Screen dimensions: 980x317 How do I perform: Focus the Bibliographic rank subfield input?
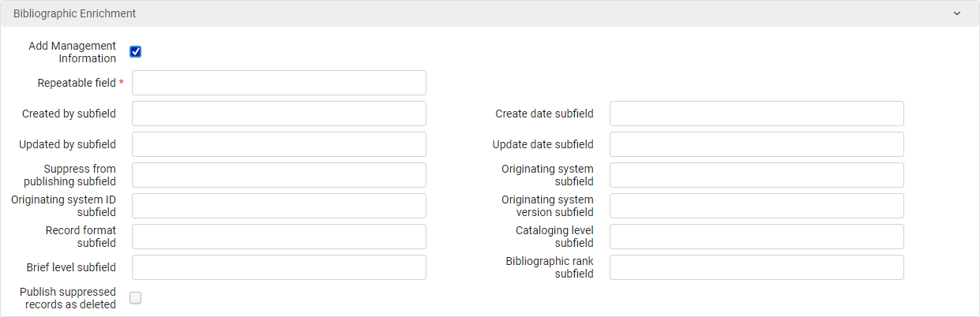756,267
